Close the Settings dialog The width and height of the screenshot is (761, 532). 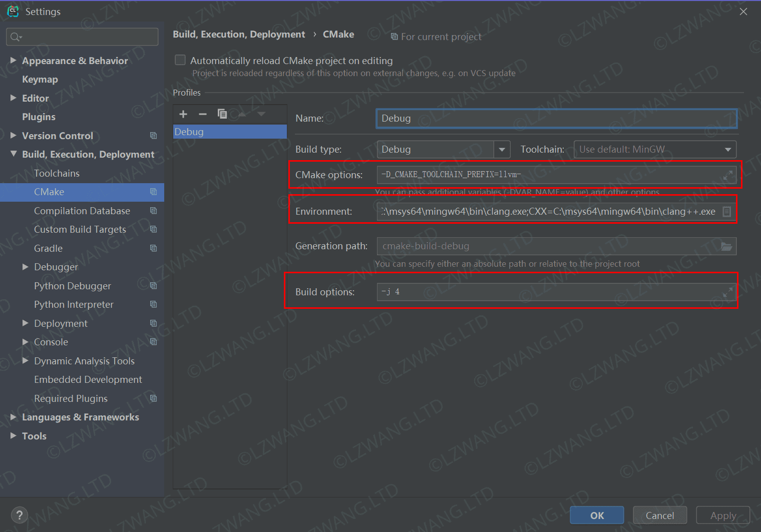tap(743, 12)
